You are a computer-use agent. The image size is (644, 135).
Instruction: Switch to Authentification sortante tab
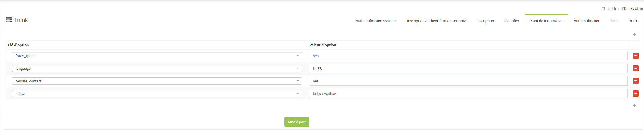376,21
